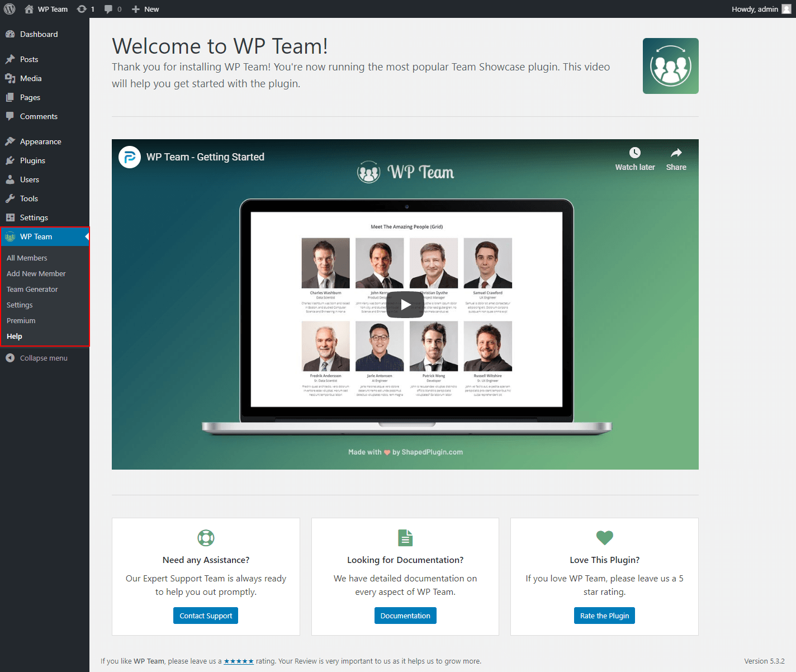Click the Appearance paintbrush icon
This screenshot has width=796, height=672.
point(10,141)
